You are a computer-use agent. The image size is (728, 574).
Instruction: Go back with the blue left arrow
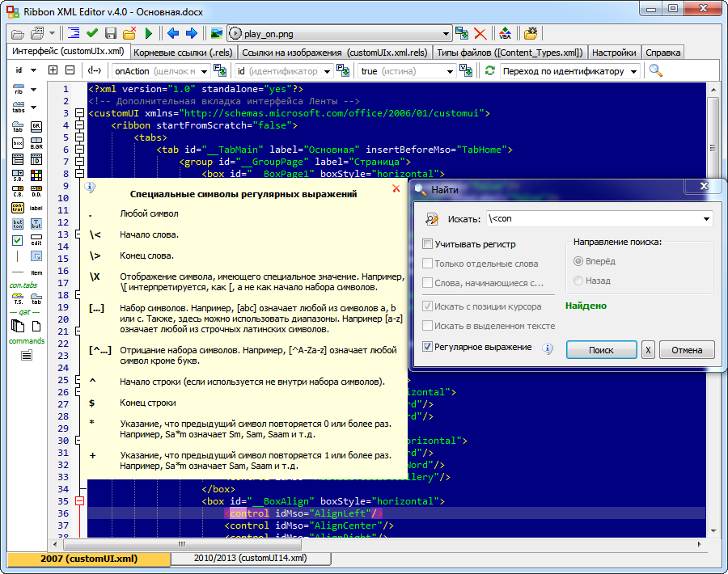(173, 33)
